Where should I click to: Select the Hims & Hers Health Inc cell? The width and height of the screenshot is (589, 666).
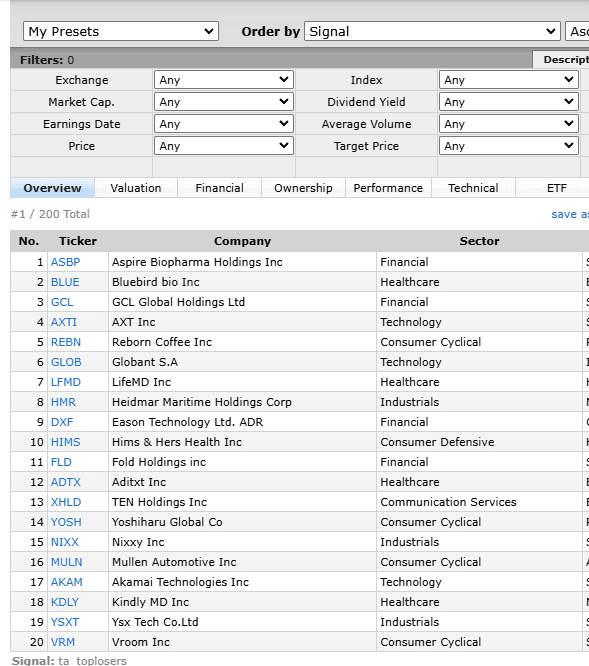pos(242,442)
